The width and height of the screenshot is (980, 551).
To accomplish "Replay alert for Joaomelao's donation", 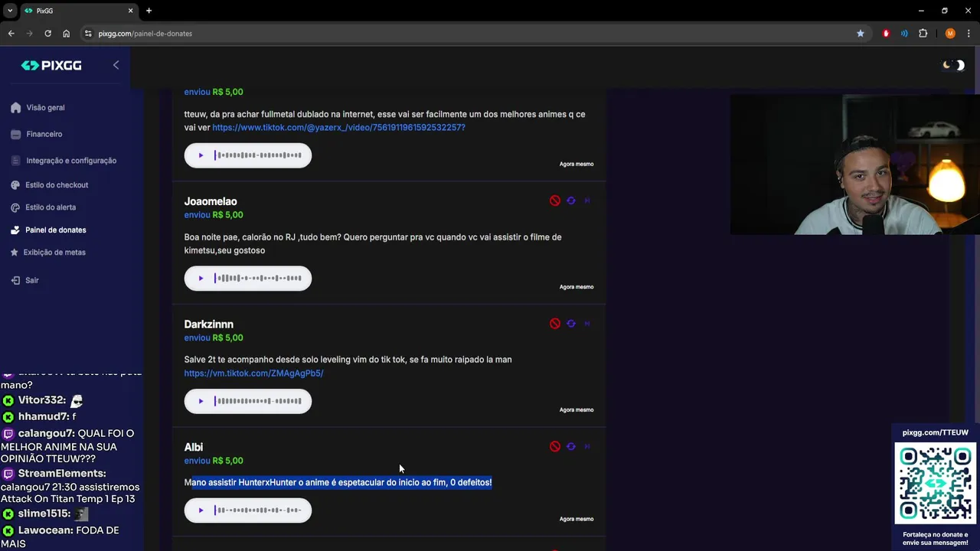I will (571, 201).
